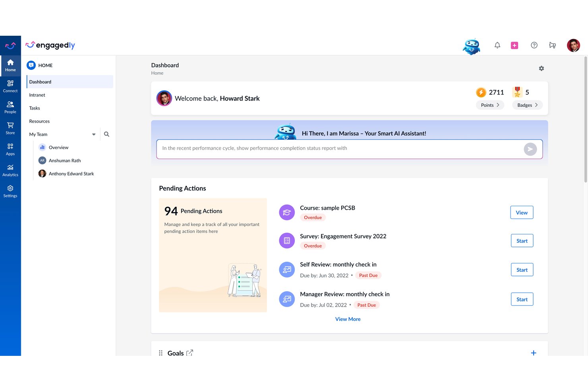Click the pink plus quick-add icon
Screen dimensions: 588x392
[x=514, y=45]
